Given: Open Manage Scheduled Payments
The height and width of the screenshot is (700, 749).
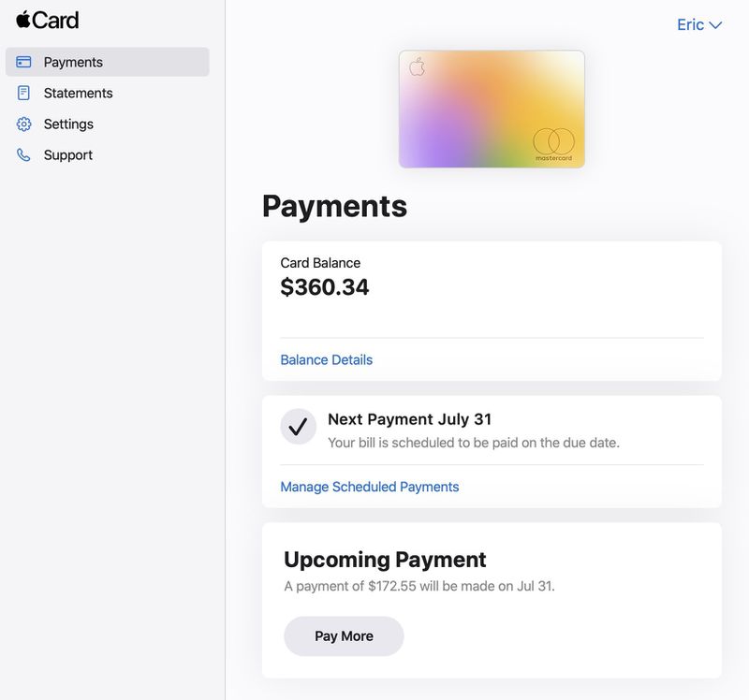Looking at the screenshot, I should (x=369, y=487).
